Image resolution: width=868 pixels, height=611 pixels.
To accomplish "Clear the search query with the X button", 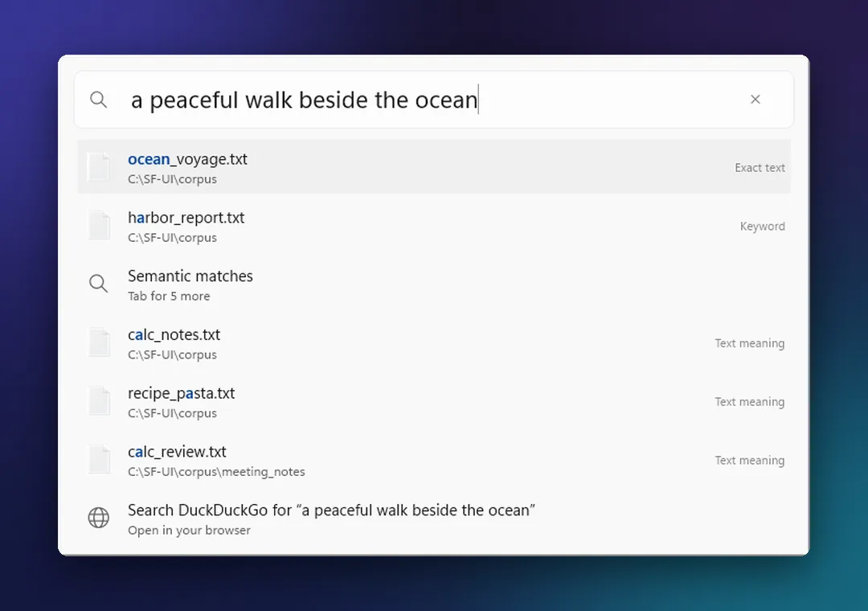I will click(755, 99).
